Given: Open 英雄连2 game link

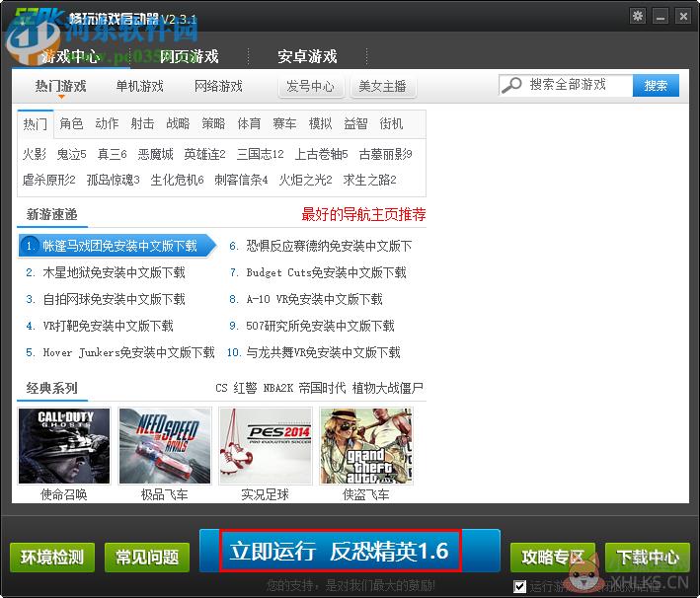Looking at the screenshot, I should tap(205, 154).
